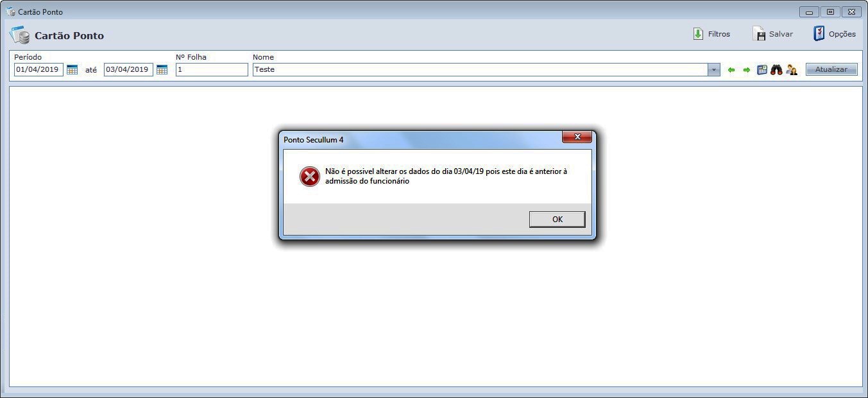Image resolution: width=868 pixels, height=398 pixels.
Task: Click the schedule table icon next to arrows
Action: pyautogui.click(x=762, y=69)
